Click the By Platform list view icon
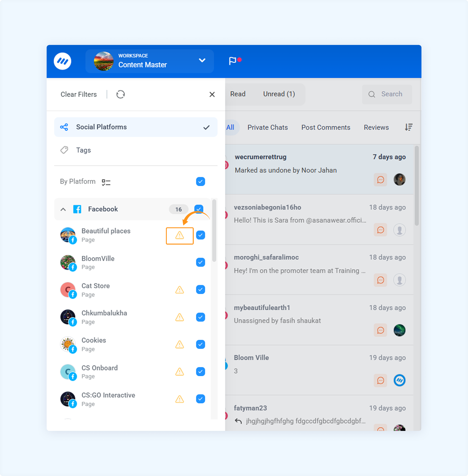 106,182
